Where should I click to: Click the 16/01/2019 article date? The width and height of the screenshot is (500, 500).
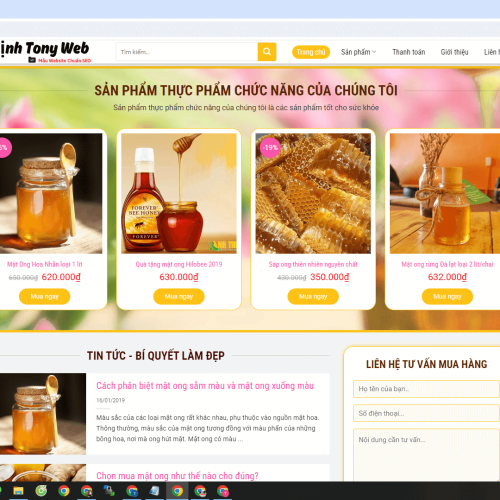110,400
